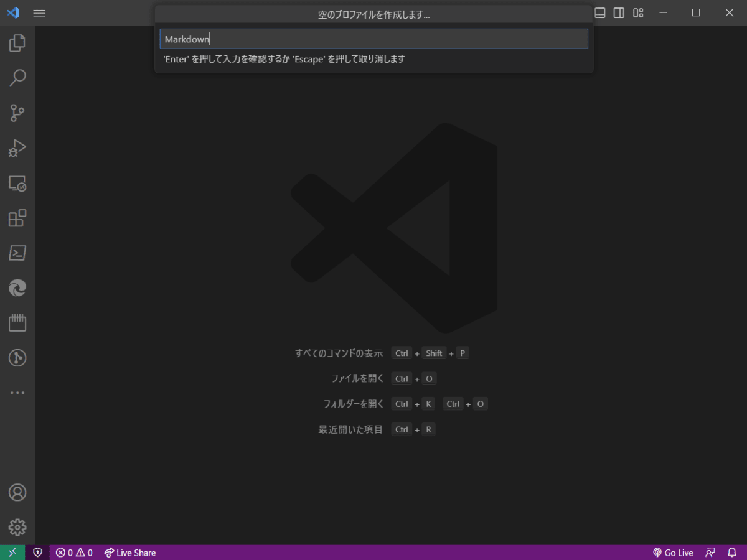
Task: Toggle the secondary side bar layout
Action: 619,12
